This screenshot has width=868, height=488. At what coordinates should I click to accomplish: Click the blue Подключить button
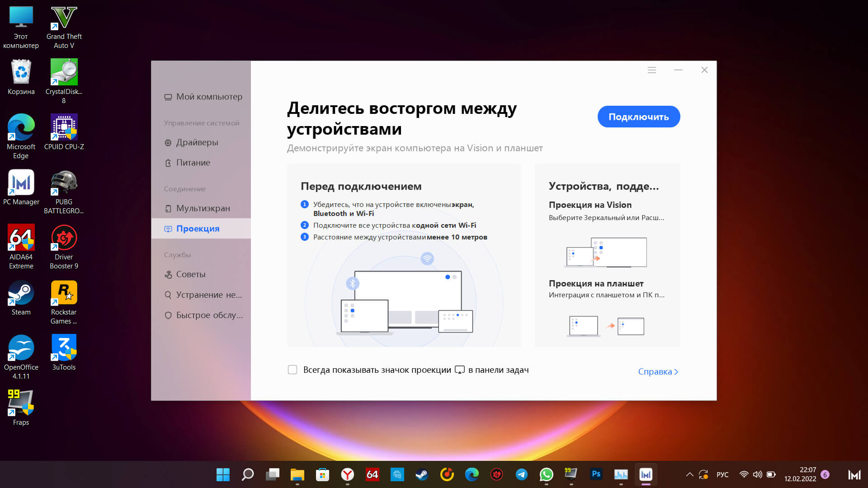638,117
